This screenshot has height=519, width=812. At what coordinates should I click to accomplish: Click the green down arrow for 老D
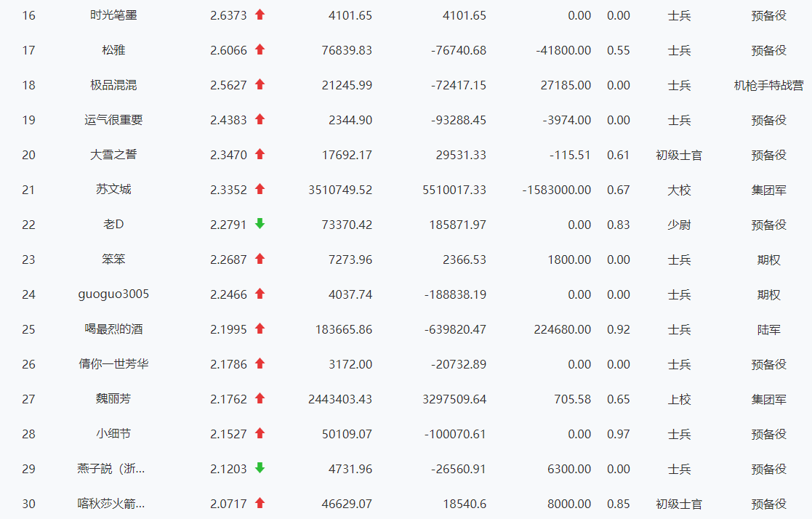[260, 224]
